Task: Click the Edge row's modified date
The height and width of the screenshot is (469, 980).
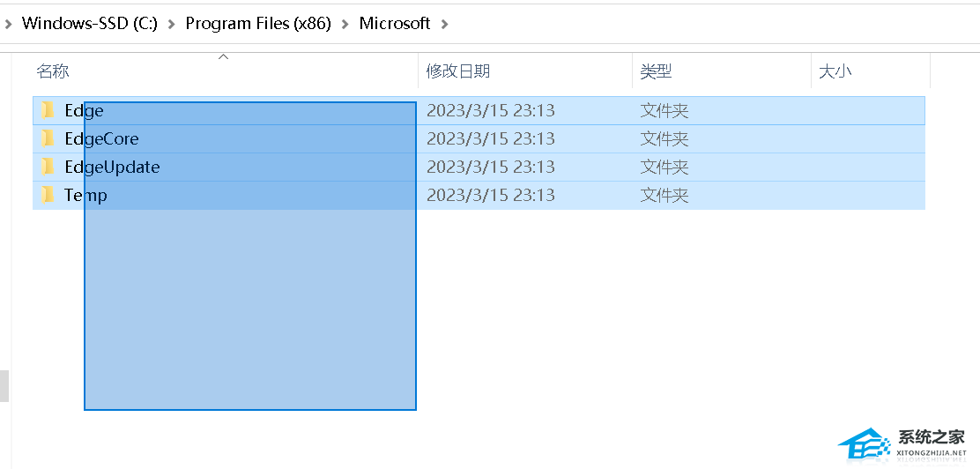Action: point(491,111)
